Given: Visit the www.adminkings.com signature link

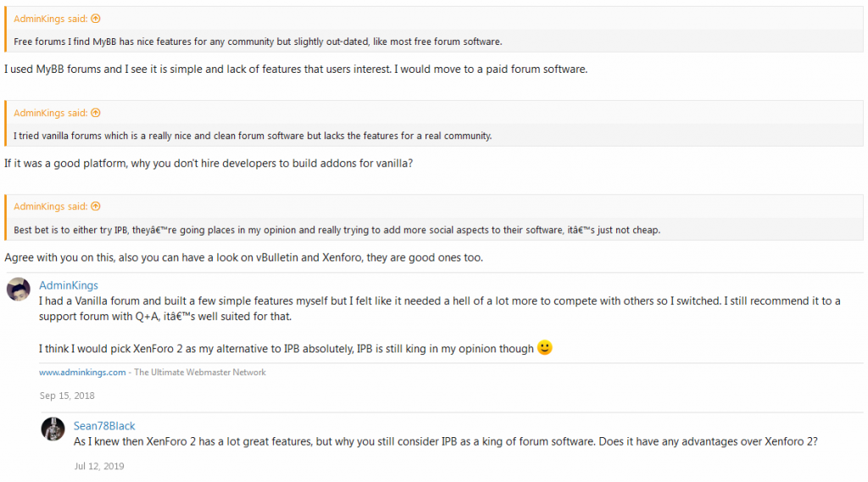Looking at the screenshot, I should (82, 373).
